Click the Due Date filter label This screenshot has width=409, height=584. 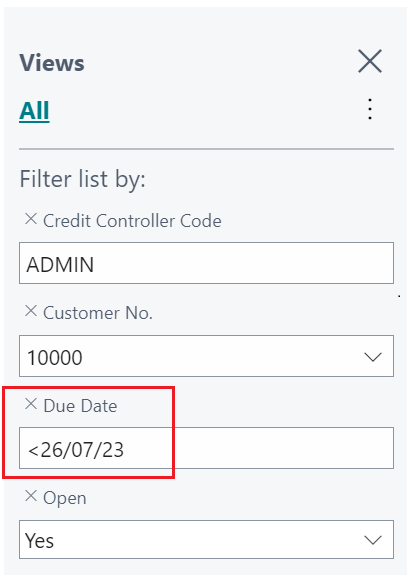coord(80,406)
